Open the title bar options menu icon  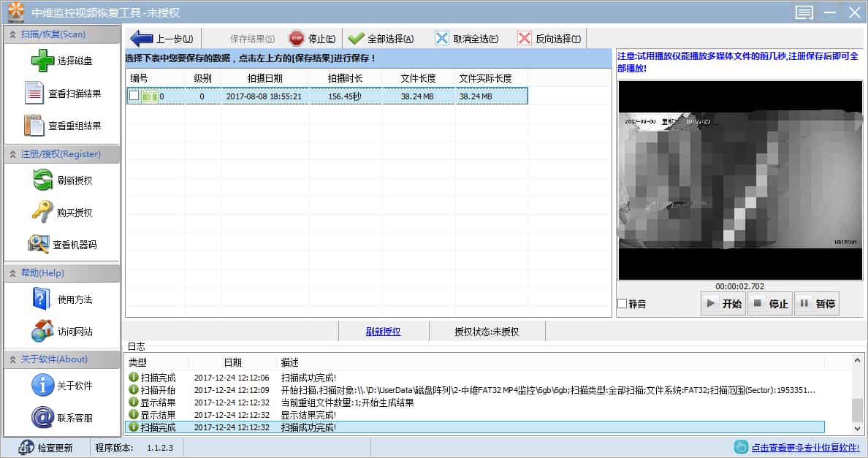[x=804, y=12]
